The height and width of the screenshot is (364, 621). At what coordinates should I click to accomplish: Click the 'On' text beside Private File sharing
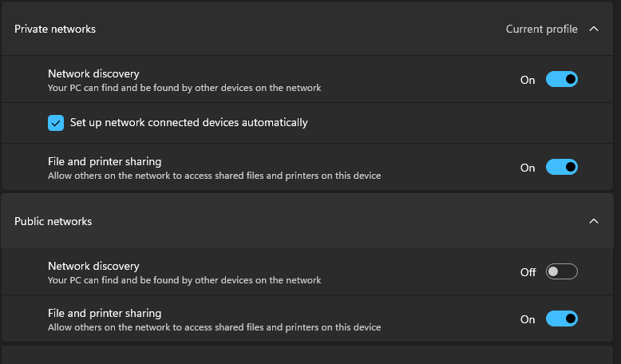[528, 168]
